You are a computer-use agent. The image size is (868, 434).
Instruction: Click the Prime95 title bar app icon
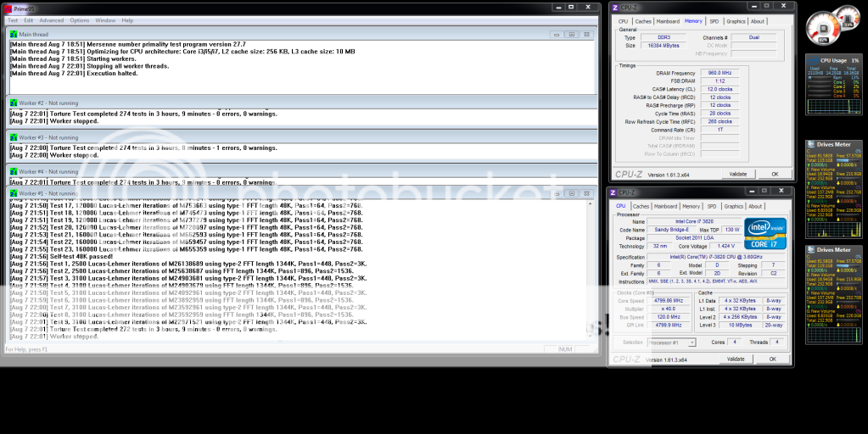coord(8,8)
